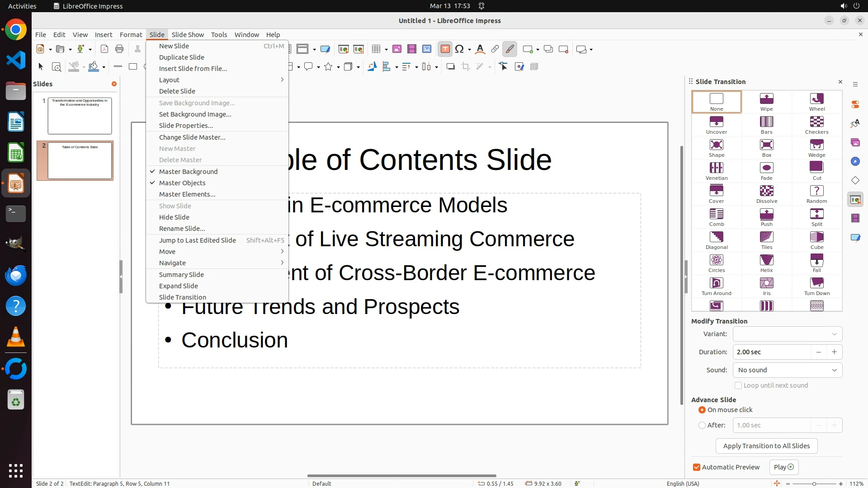Pick the Cube transition icon
The image size is (868, 488).
click(816, 240)
